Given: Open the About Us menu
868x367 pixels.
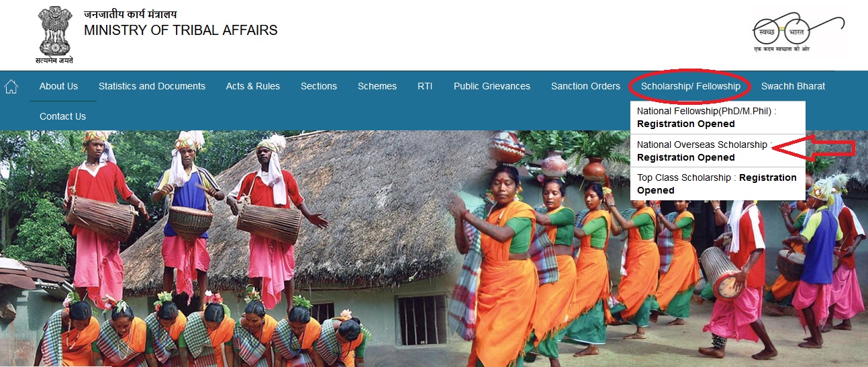Looking at the screenshot, I should pyautogui.click(x=58, y=86).
